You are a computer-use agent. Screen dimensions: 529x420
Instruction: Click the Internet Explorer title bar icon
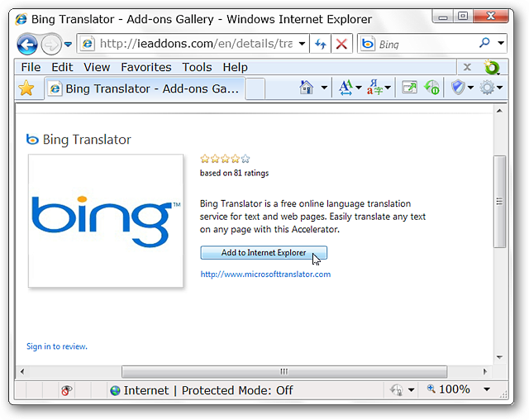click(21, 19)
